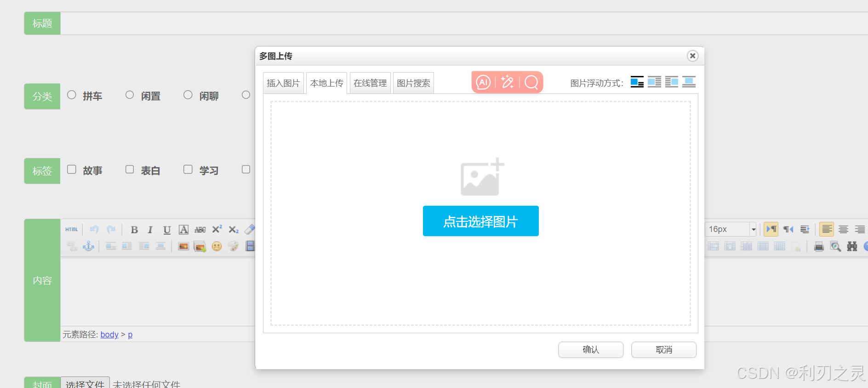Align text right in editor toolbar
Image resolution: width=868 pixels, height=388 pixels.
point(860,229)
